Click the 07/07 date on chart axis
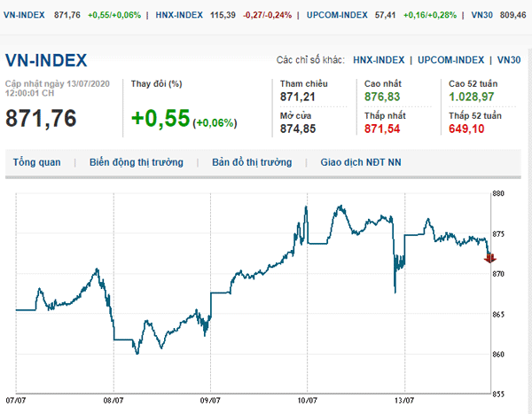The height and width of the screenshot is (414, 532). (16, 400)
